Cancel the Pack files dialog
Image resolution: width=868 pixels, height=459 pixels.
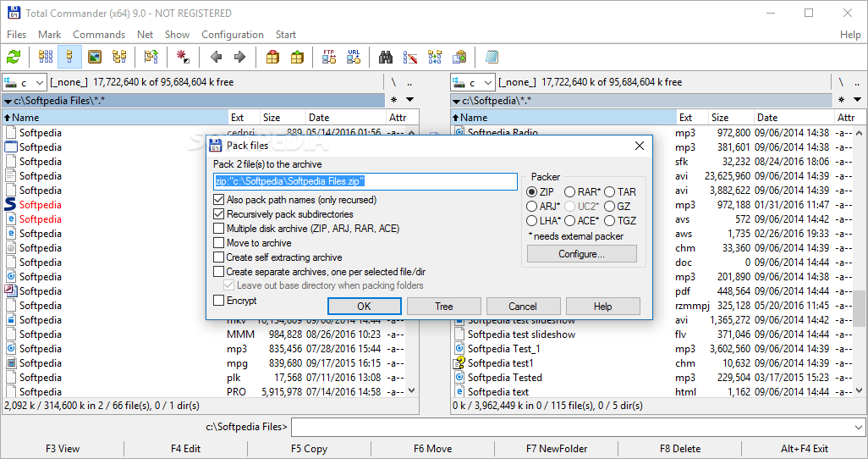pyautogui.click(x=523, y=306)
